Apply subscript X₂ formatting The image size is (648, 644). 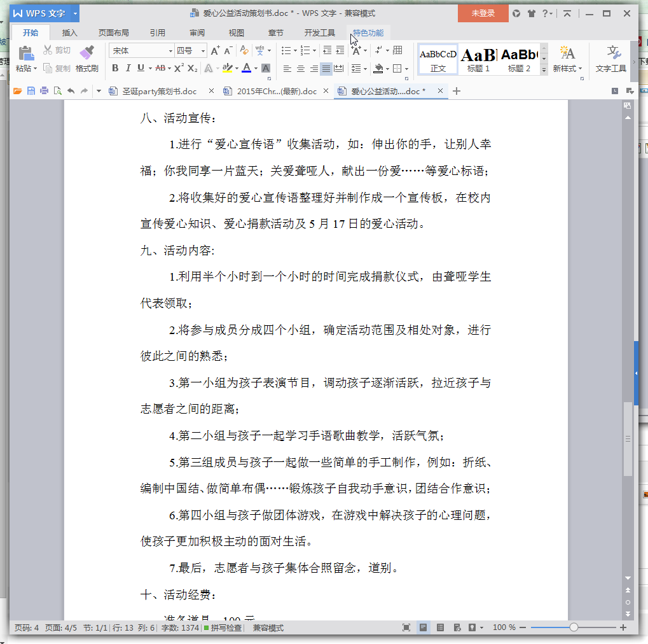pyautogui.click(x=192, y=68)
